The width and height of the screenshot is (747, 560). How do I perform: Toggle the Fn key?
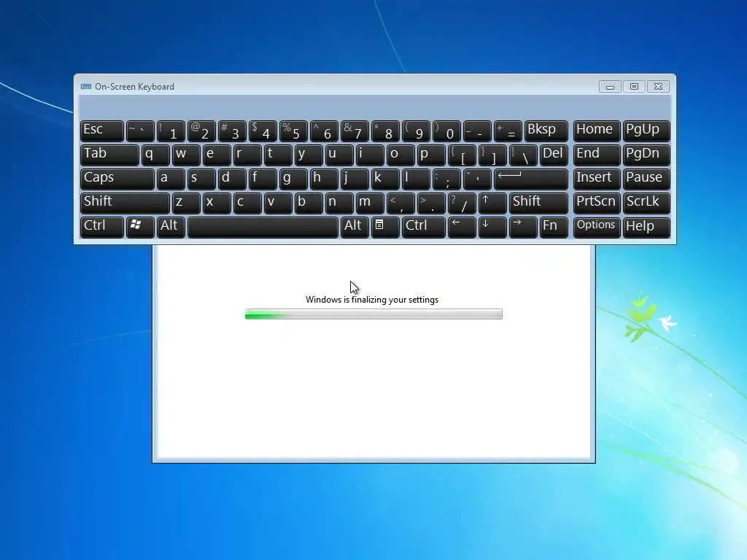(x=554, y=227)
